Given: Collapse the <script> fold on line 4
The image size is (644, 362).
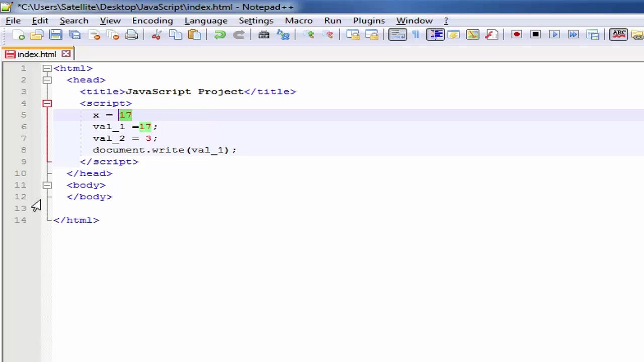Looking at the screenshot, I should 47,103.
